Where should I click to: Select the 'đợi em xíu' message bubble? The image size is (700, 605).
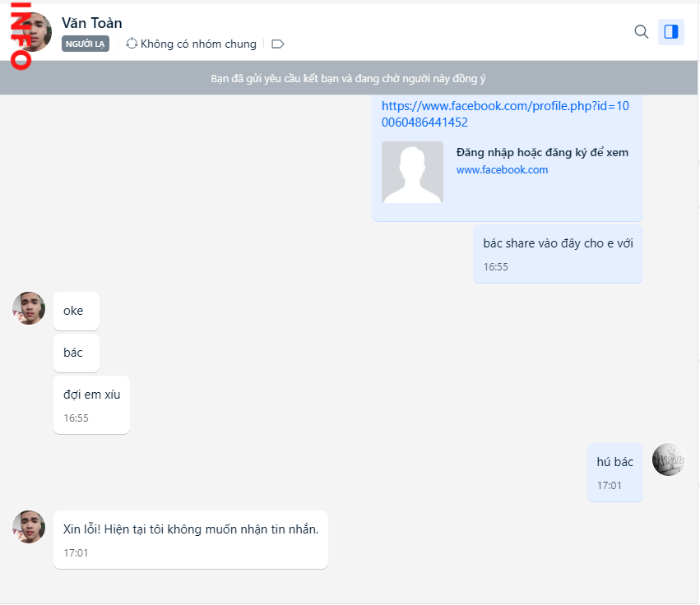[91, 404]
